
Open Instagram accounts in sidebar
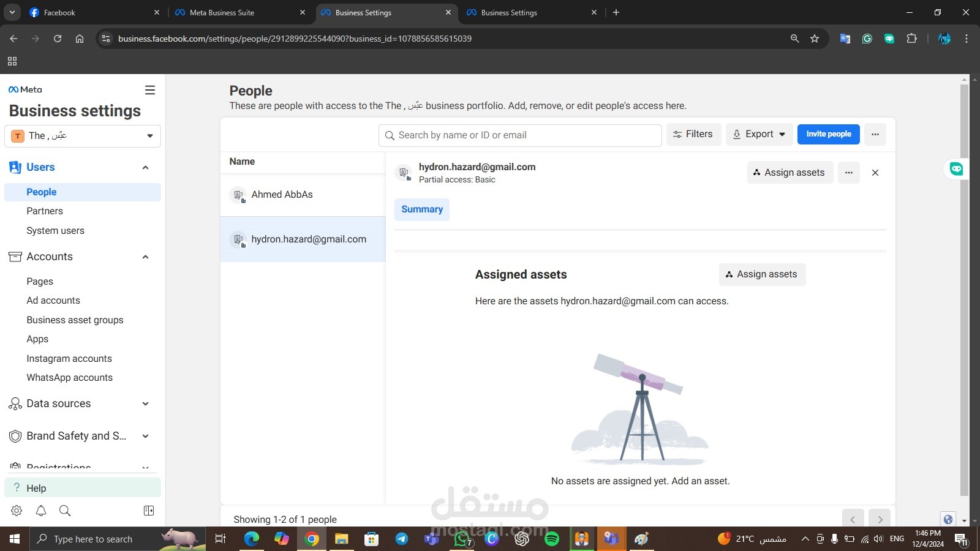coord(69,359)
